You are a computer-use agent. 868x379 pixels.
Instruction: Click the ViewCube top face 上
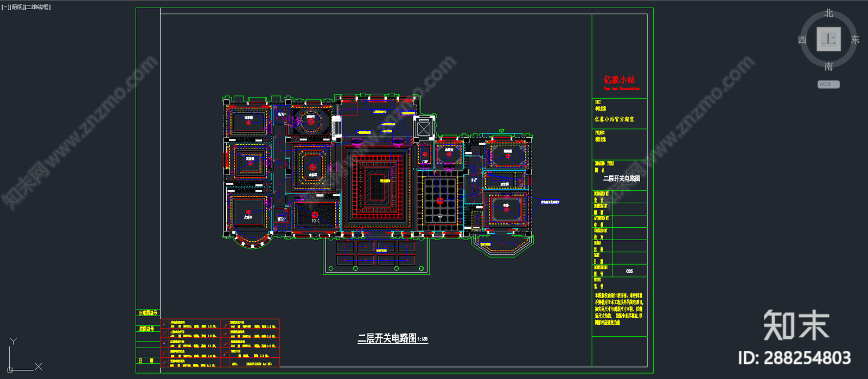point(828,39)
